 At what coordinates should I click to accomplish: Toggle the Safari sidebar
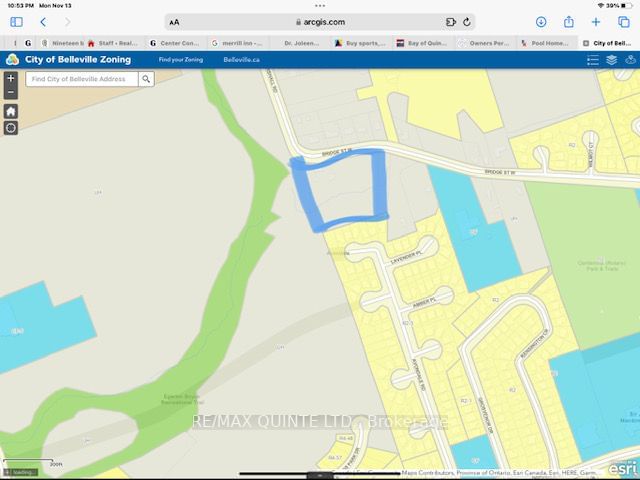[16, 21]
